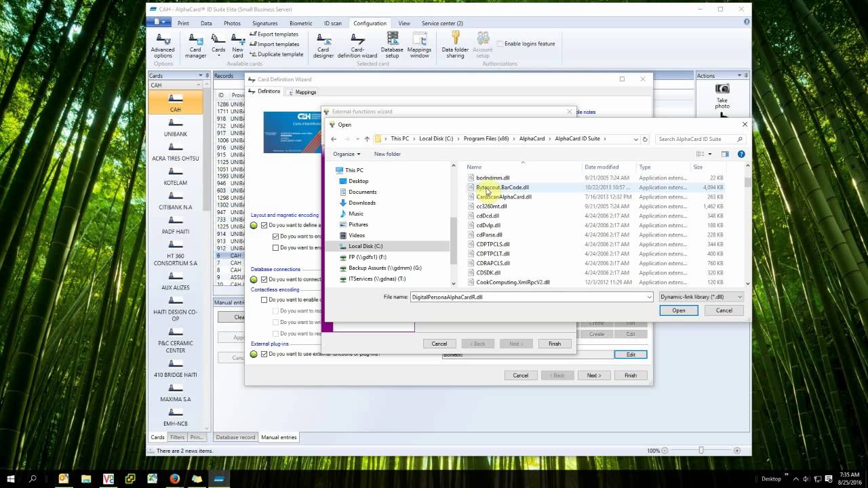Screen dimensions: 868x488
Task: Launch the Card-definition wizard ribbon button
Action: pyautogui.click(x=357, y=45)
